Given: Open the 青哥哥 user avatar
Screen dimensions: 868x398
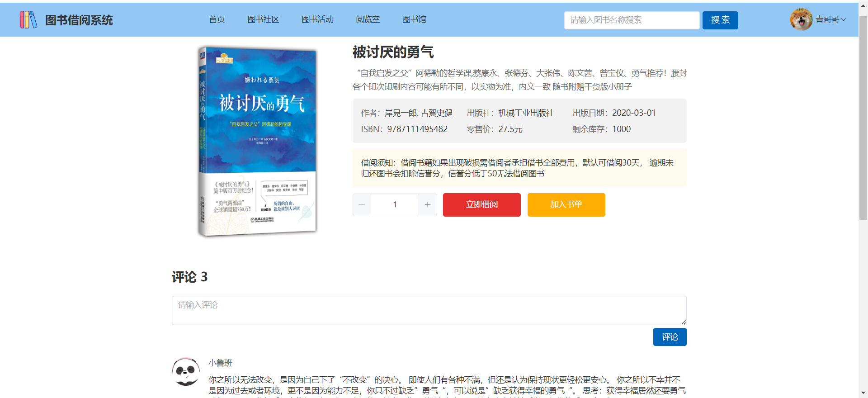Looking at the screenshot, I should [801, 19].
